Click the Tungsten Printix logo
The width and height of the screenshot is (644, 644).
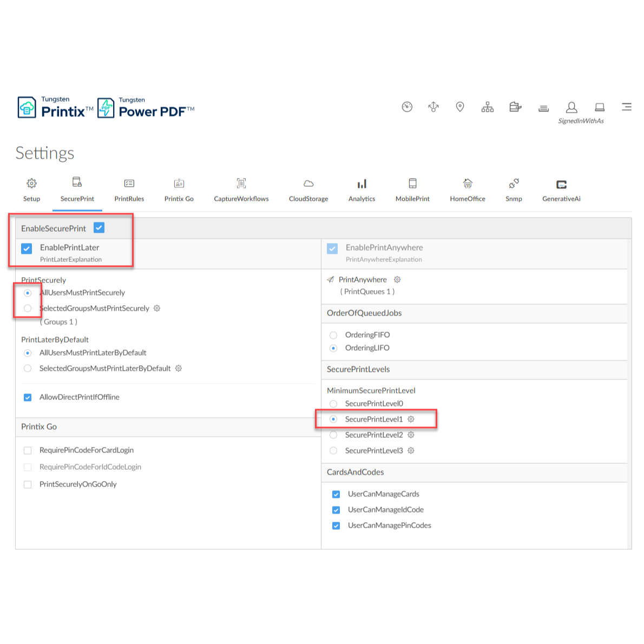(x=55, y=108)
